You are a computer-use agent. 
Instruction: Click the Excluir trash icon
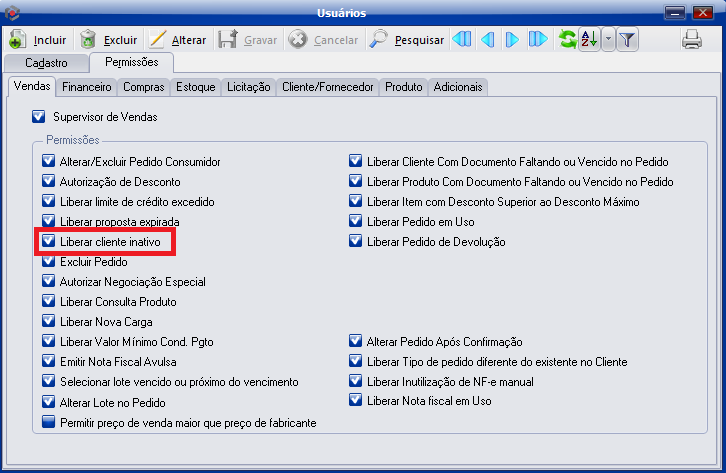(x=89, y=40)
